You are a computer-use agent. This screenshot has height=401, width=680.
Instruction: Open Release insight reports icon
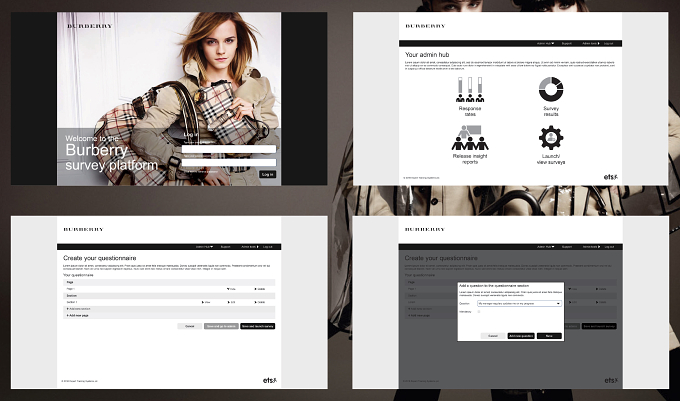click(x=470, y=137)
